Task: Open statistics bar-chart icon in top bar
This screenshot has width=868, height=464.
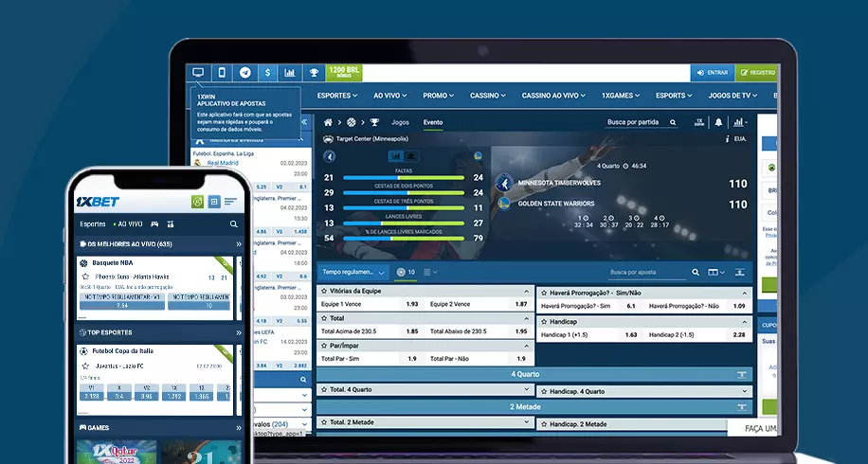Action: [x=290, y=73]
